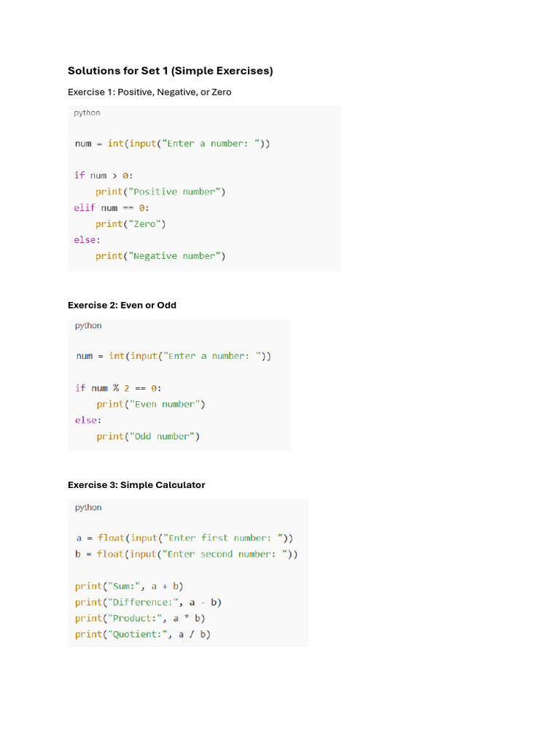Screen dimensions: 560x747
Task: Click the print("Odd number") line
Action: pos(148,436)
